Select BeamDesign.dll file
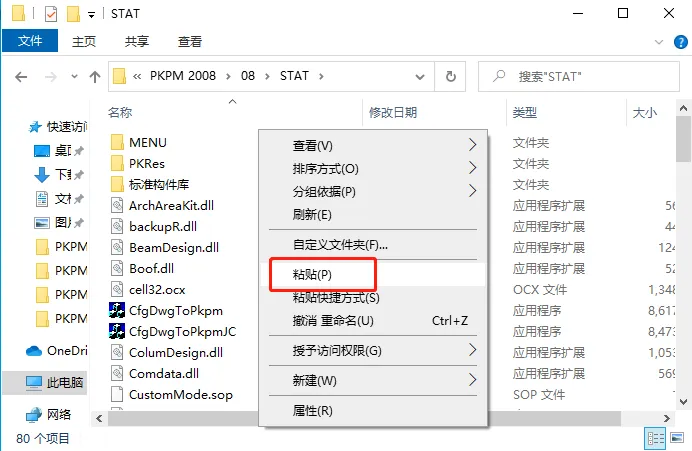The image size is (692, 451). [x=165, y=248]
